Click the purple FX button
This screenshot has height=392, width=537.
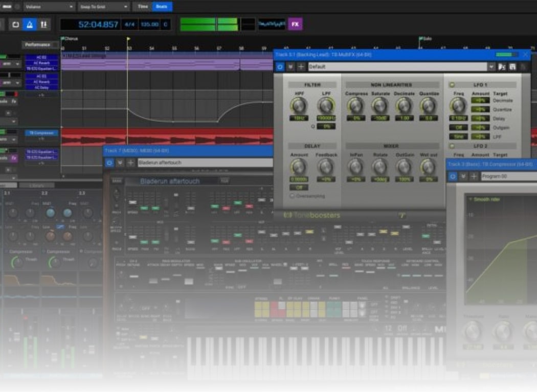click(x=295, y=24)
